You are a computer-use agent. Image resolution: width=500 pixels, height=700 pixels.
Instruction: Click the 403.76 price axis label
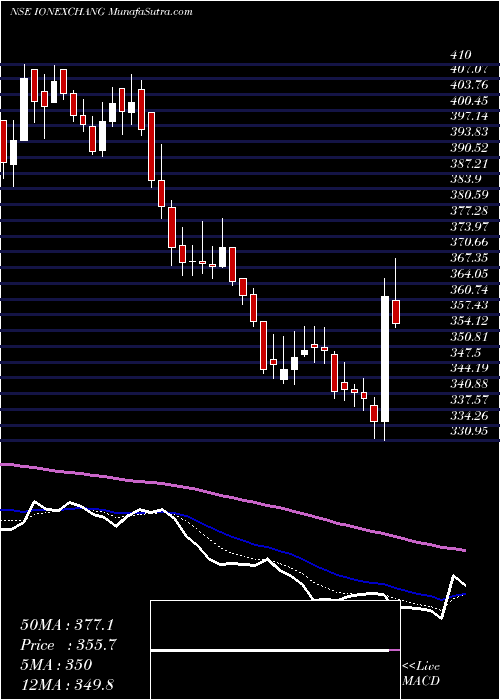coord(468,85)
